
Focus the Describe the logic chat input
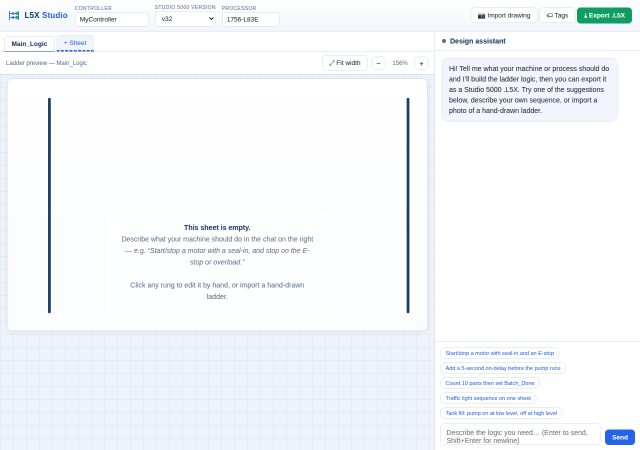[520, 436]
